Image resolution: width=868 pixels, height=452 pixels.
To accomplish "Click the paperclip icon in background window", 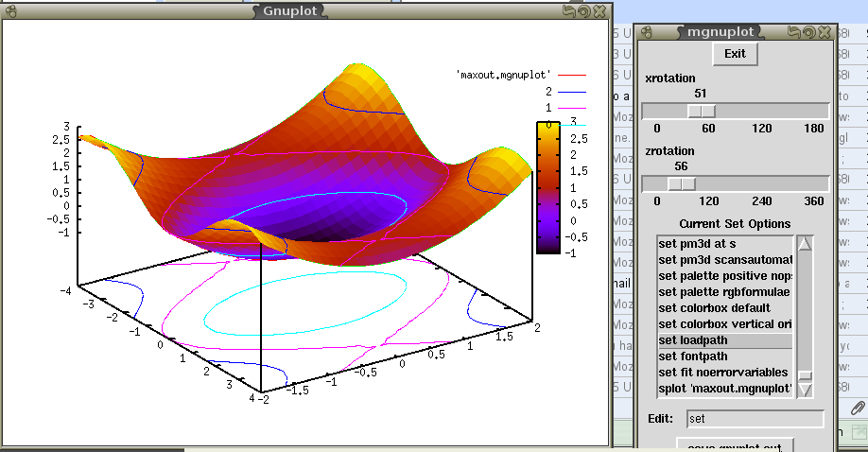I will (x=858, y=409).
